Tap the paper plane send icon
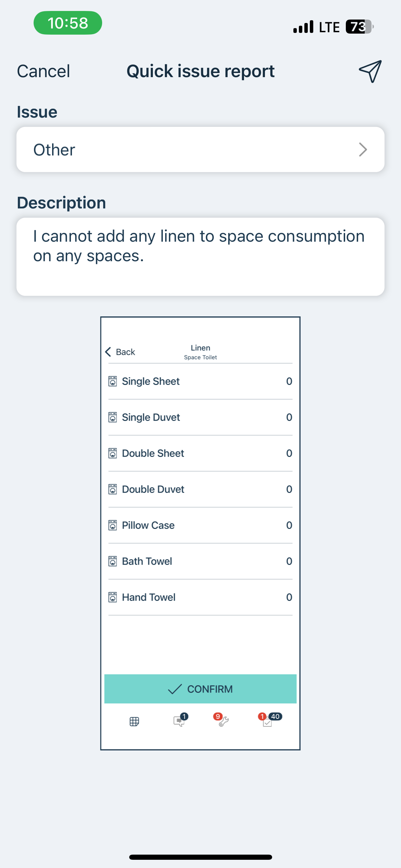The width and height of the screenshot is (401, 868). point(370,71)
